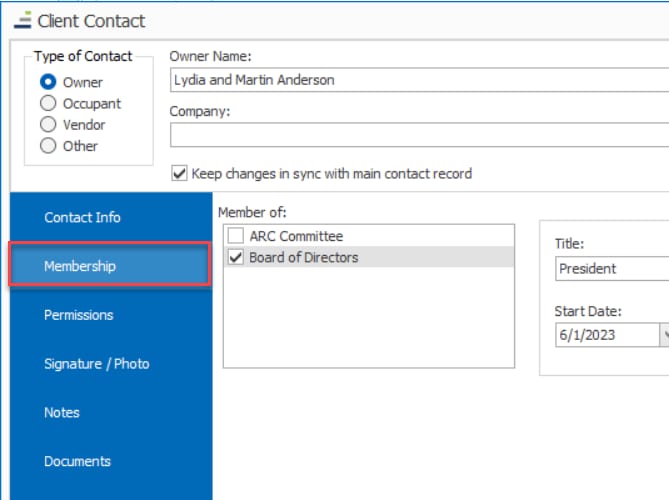Switch to the Notes tab
669x500 pixels.
[x=111, y=412]
